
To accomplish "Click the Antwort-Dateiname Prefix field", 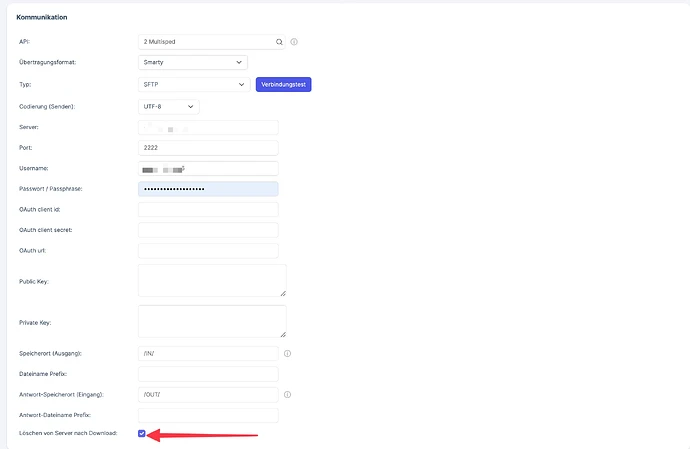I will pyautogui.click(x=208, y=415).
